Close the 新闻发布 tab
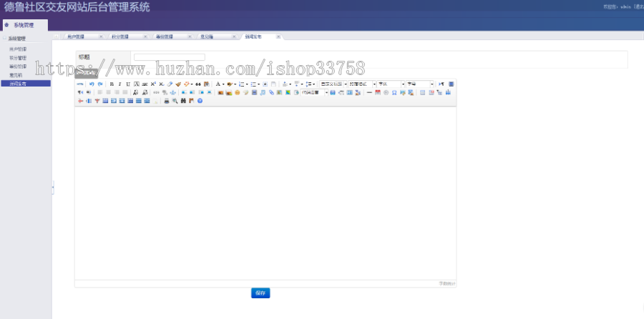The image size is (644, 319). pyautogui.click(x=278, y=36)
